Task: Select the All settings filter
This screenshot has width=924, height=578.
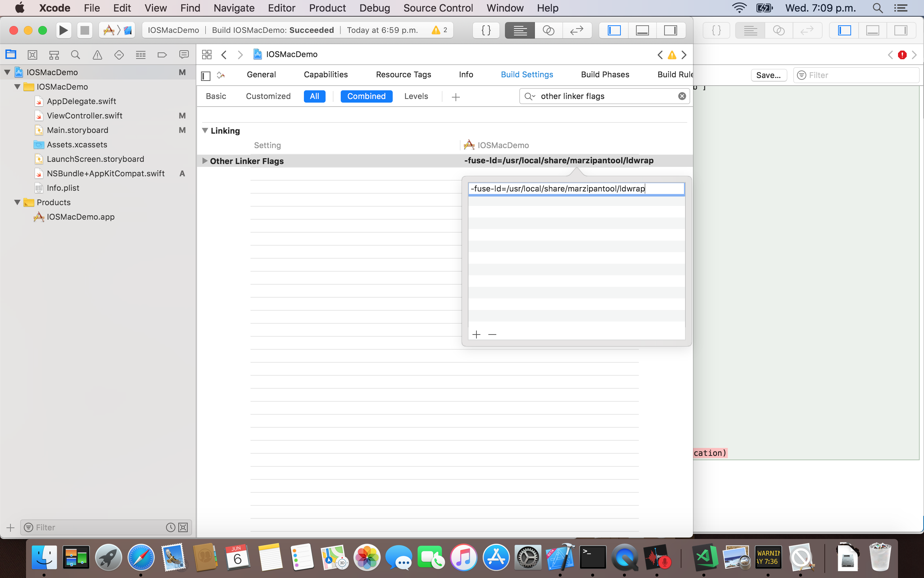Action: (x=314, y=96)
